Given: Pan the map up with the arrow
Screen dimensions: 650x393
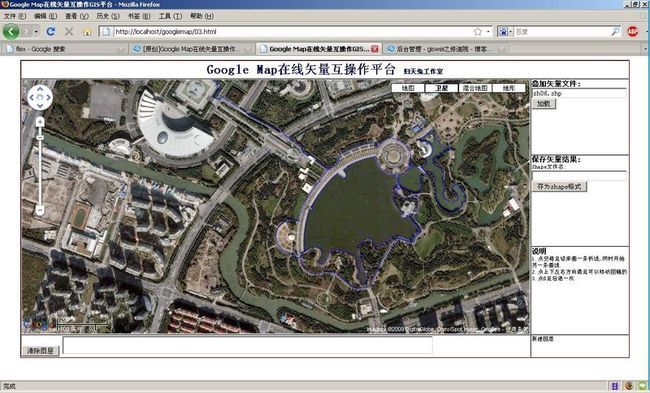Looking at the screenshot, I should (x=40, y=90).
